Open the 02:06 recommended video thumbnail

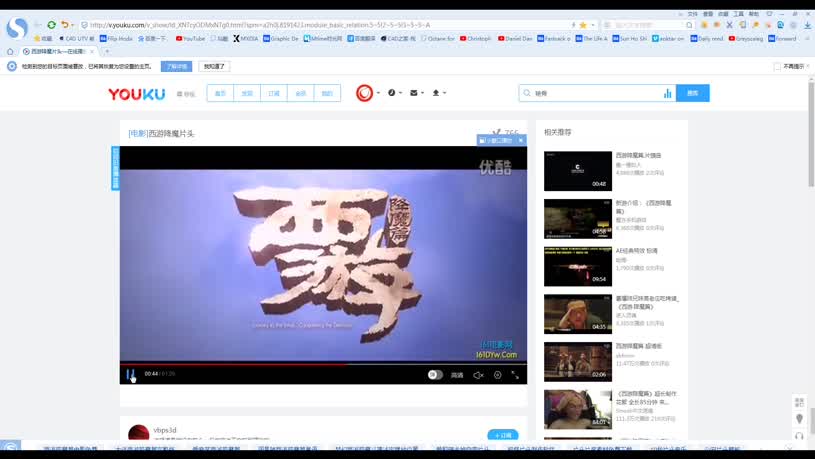[x=578, y=362]
